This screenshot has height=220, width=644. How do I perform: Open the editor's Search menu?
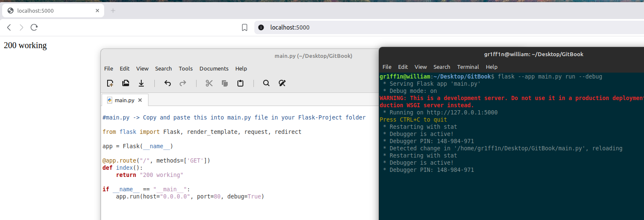pos(163,68)
